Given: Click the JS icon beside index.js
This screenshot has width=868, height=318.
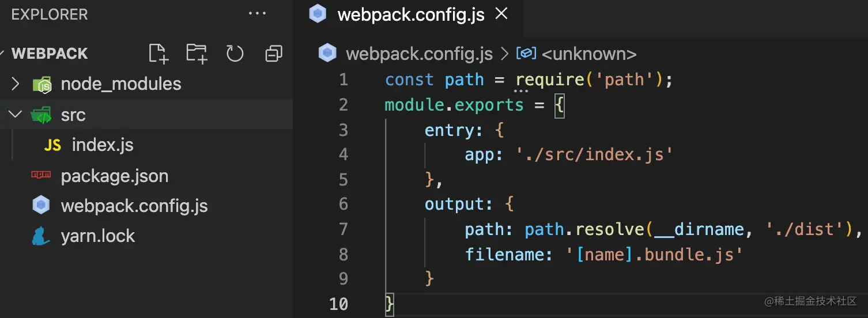Looking at the screenshot, I should coord(52,145).
